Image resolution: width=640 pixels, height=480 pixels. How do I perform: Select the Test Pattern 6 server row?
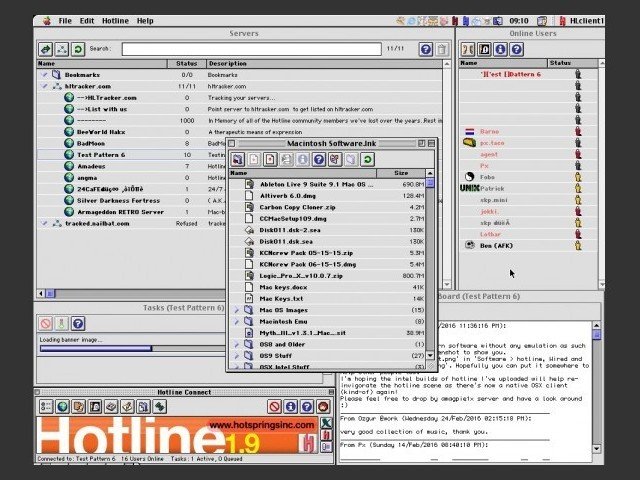point(240,155)
